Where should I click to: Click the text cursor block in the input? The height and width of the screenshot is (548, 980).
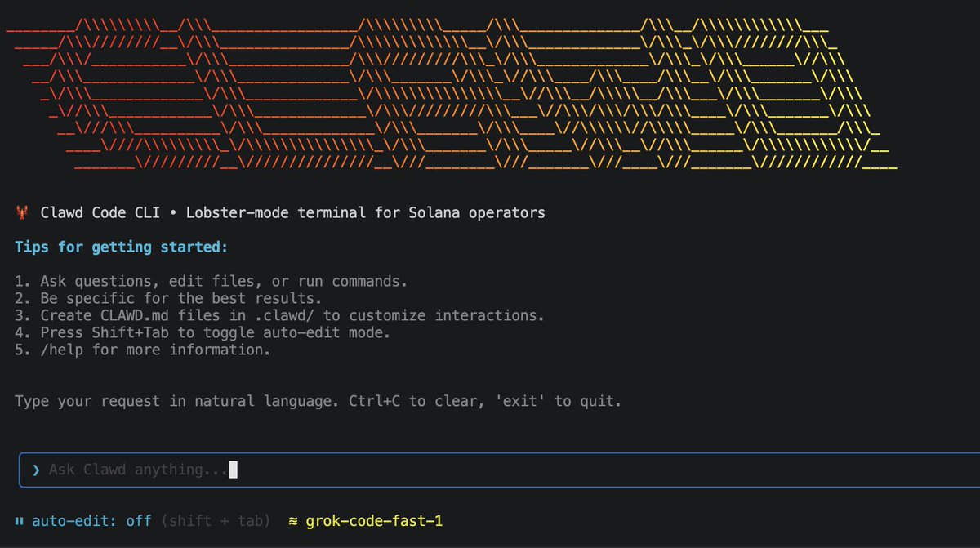click(233, 470)
